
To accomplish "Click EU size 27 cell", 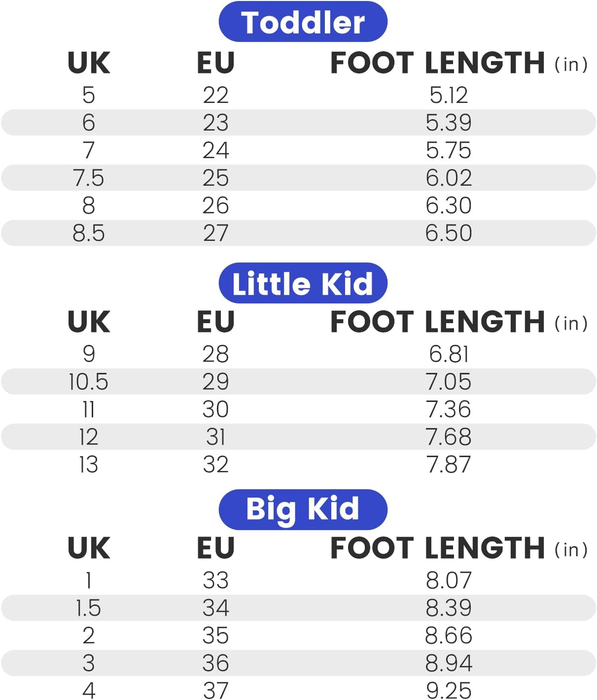I will point(215,233).
